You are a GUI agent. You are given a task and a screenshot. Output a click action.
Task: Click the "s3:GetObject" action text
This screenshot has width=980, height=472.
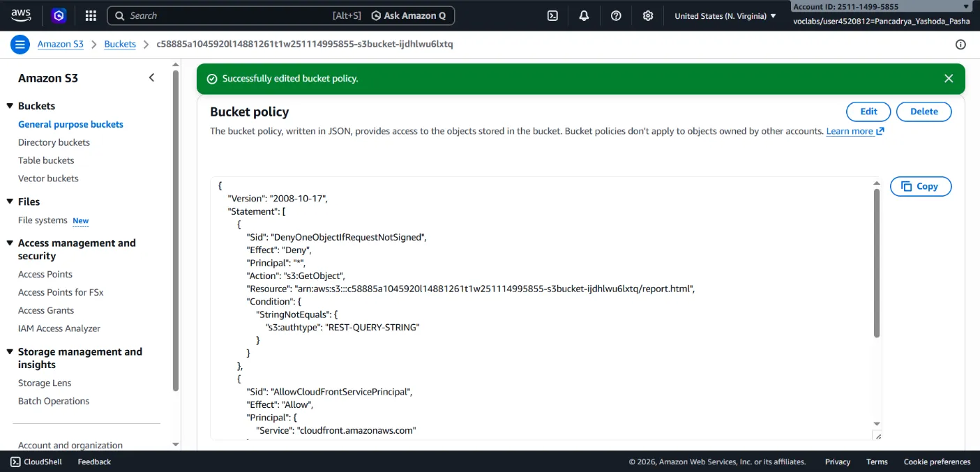click(x=313, y=275)
